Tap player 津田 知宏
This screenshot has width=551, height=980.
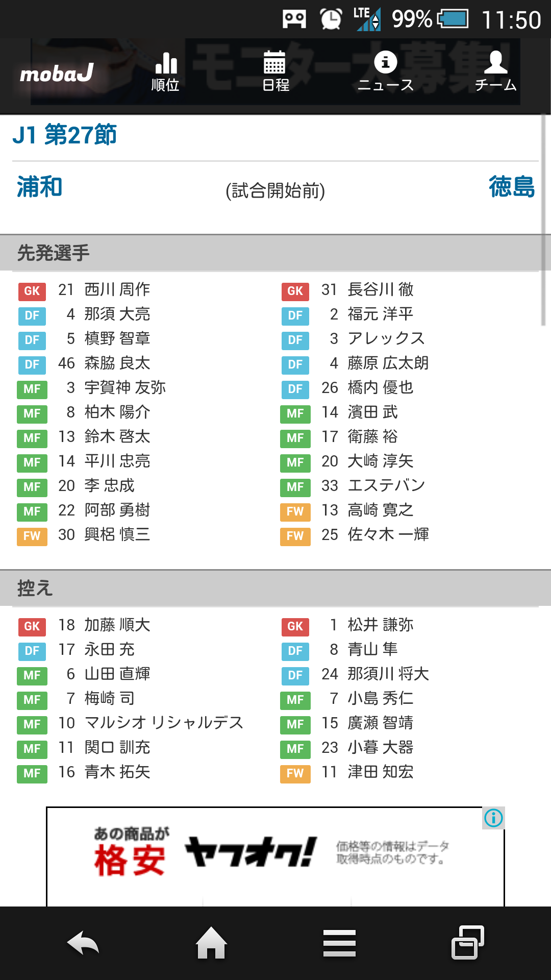tap(380, 772)
